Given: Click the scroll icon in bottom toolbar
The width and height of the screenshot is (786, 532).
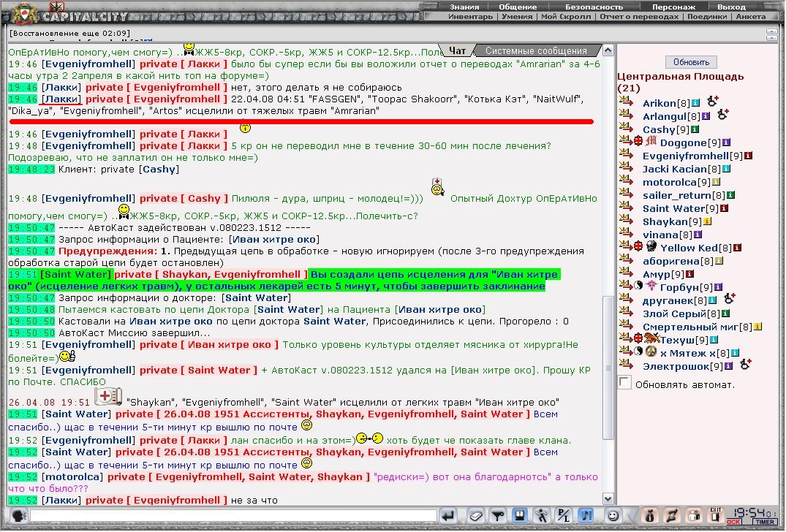Looking at the screenshot, I should [x=672, y=515].
